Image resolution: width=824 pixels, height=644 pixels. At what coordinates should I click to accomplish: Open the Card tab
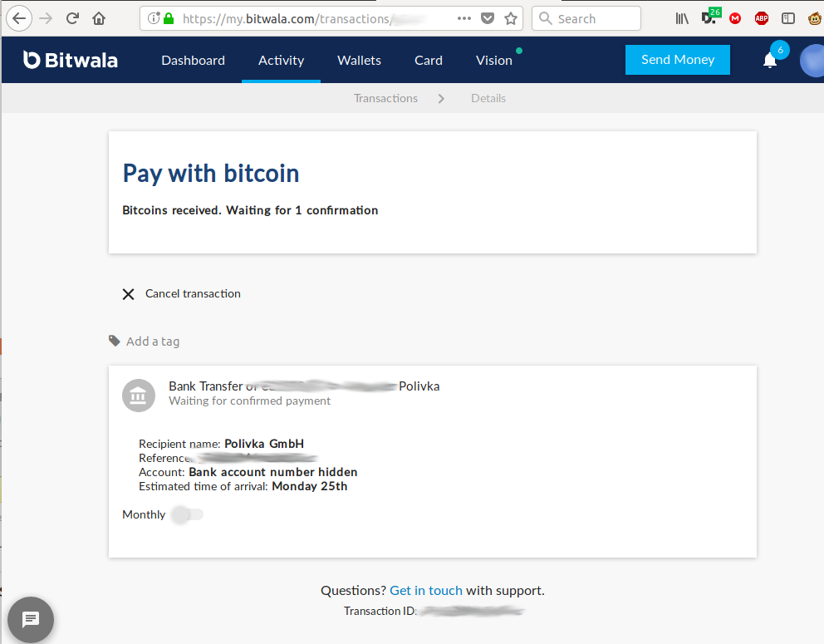(x=429, y=61)
